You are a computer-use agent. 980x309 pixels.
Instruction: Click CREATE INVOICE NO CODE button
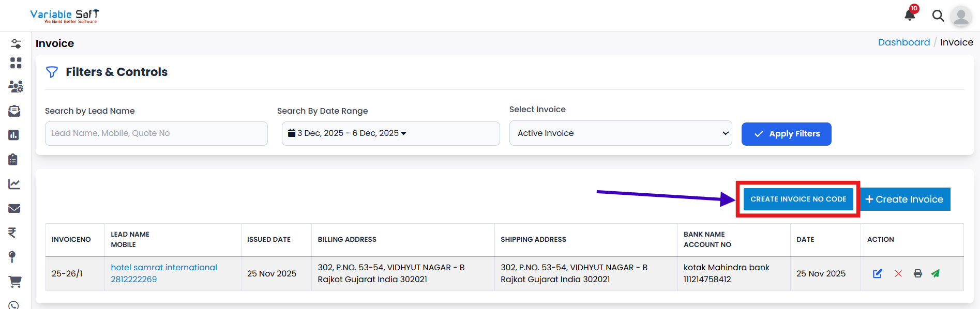(x=798, y=199)
